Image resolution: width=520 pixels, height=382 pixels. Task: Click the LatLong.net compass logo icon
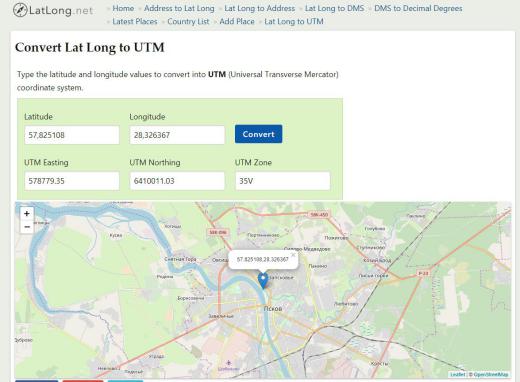pyautogui.click(x=20, y=10)
